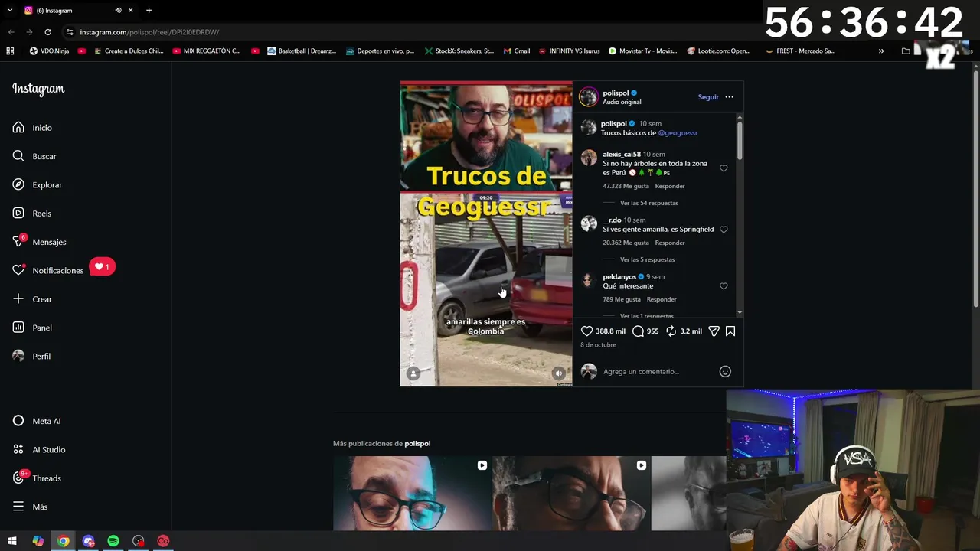Open Panel dashboard icon

click(18, 328)
